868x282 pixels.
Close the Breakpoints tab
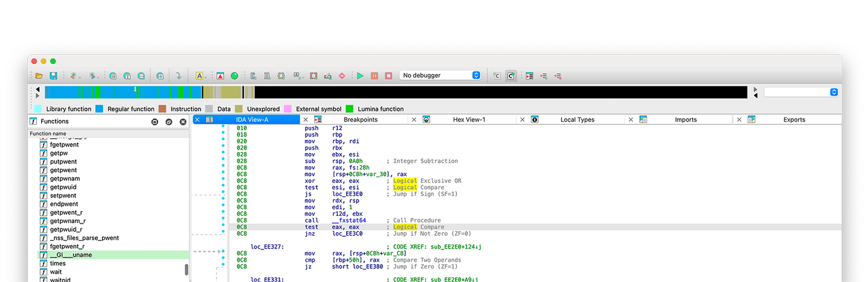point(306,120)
